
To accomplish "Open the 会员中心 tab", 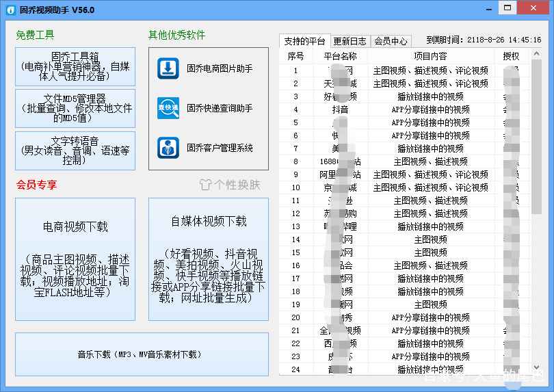I will (x=391, y=41).
